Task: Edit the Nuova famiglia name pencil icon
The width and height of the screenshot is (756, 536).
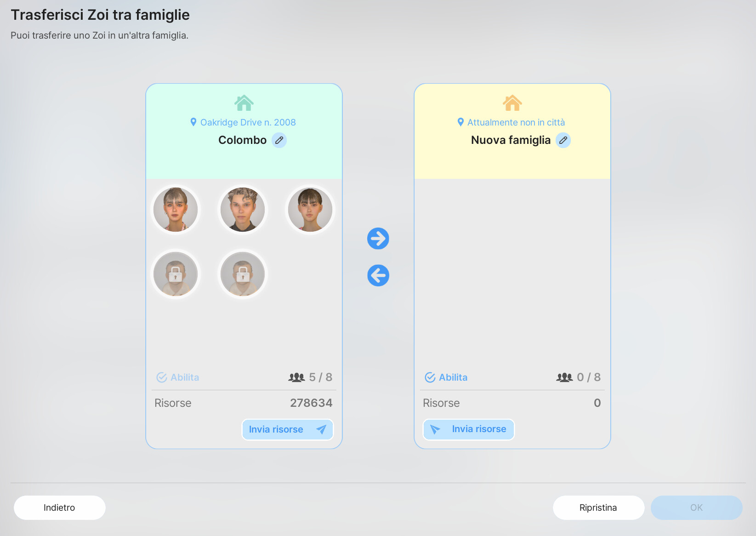Action: (563, 140)
